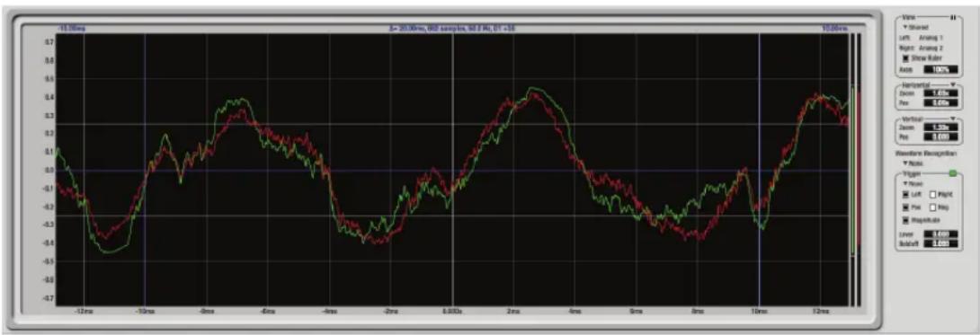
Task: Toggle the Trigger Left channel checkbox
Action: point(905,195)
